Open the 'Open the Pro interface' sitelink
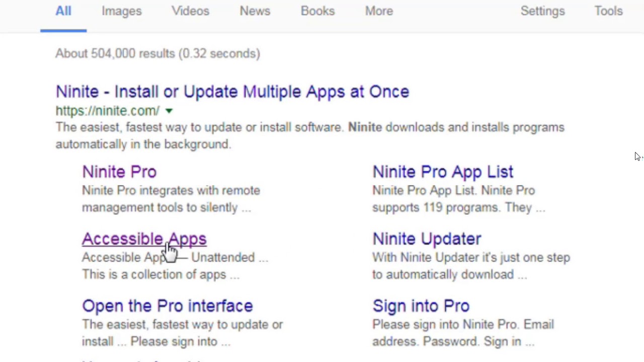 point(168,306)
